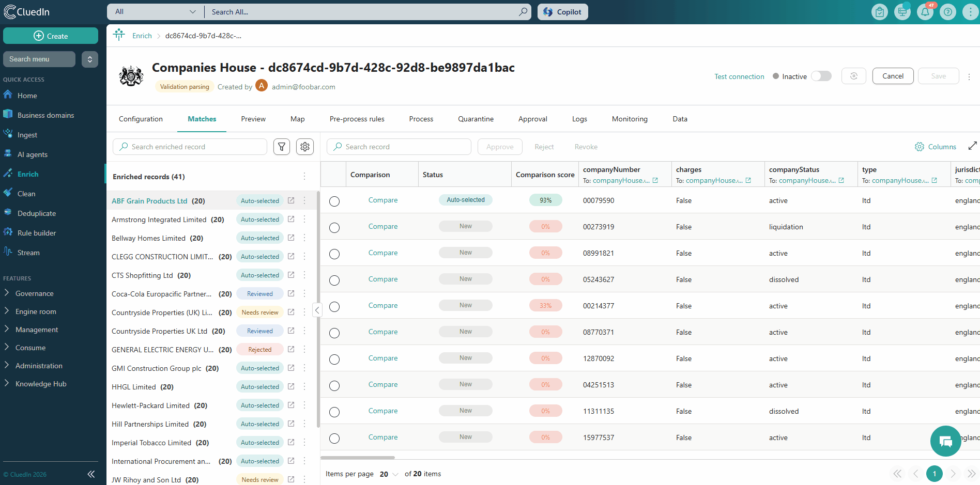Click the Search enriched record field
Screen dimensions: 980x485
click(x=190, y=147)
